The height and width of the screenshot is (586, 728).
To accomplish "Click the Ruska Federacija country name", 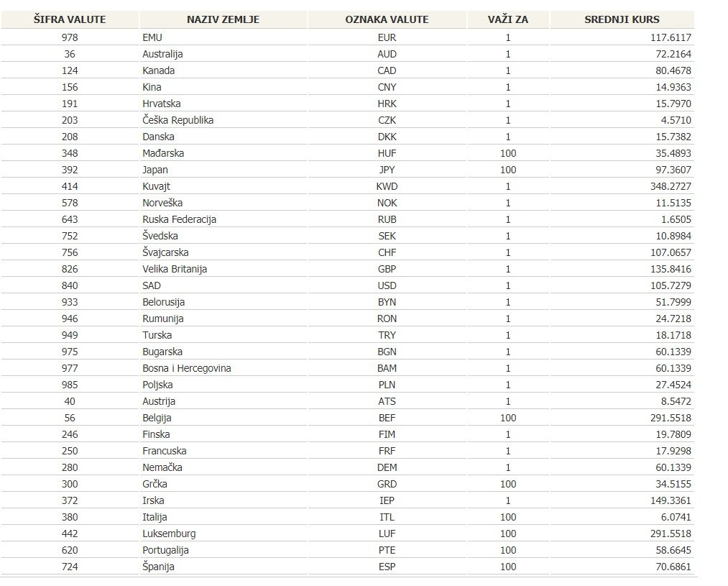I will tap(179, 219).
